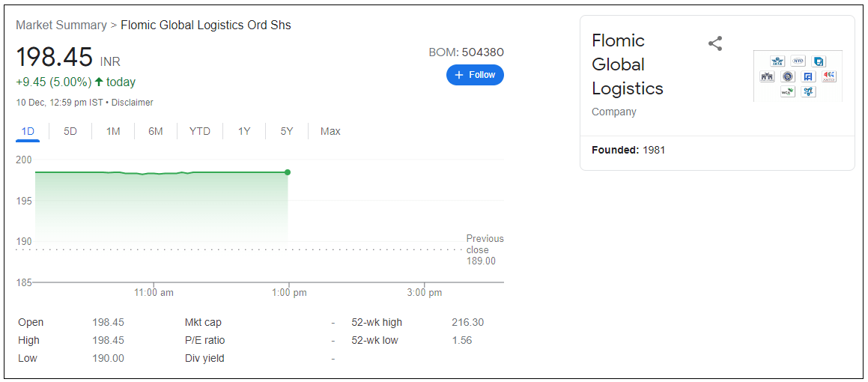The image size is (868, 382).
Task: Click the 3:00 pm axis label
Action: 423,293
